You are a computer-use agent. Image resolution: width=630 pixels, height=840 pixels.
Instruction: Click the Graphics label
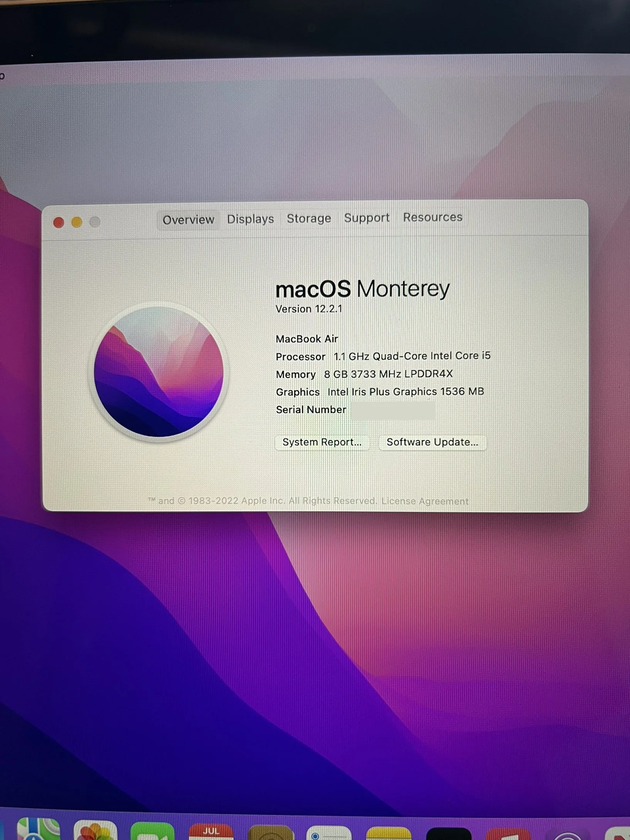point(298,392)
